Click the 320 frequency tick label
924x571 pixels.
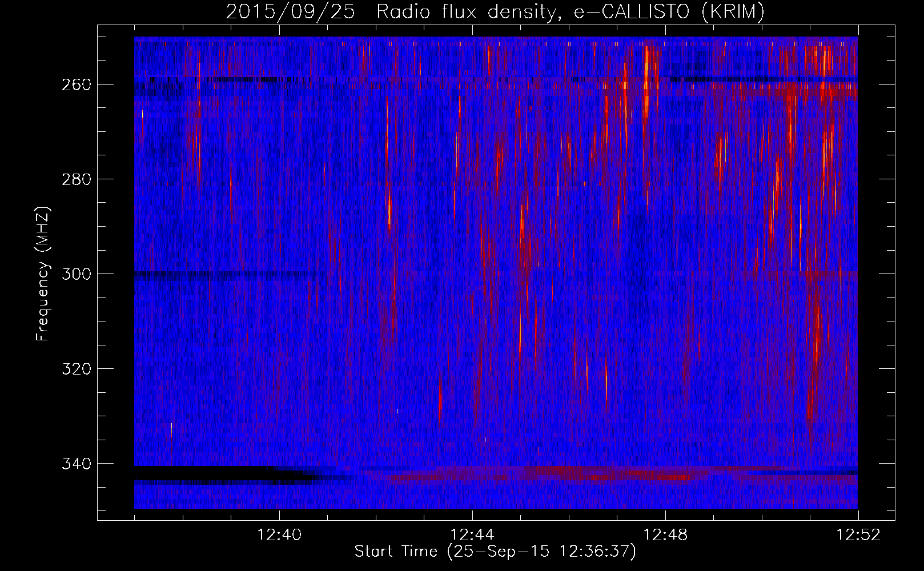pyautogui.click(x=76, y=369)
